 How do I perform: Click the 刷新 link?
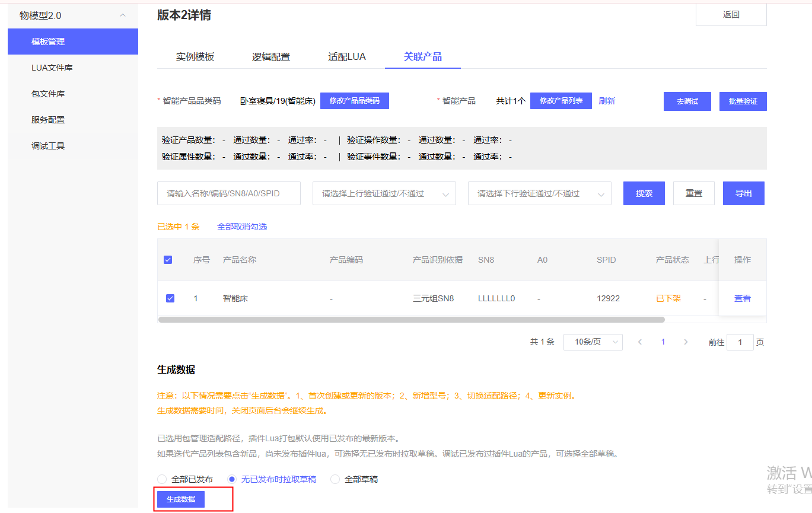[x=607, y=101]
